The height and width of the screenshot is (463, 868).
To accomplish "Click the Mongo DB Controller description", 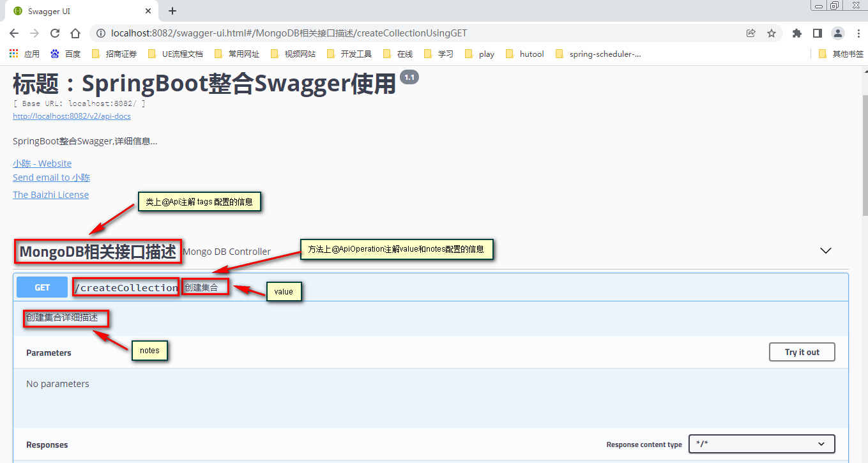I will [x=227, y=252].
